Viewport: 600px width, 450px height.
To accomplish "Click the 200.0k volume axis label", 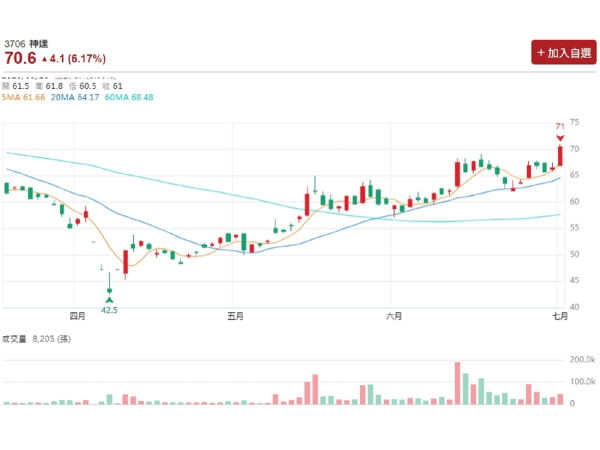I will (x=582, y=359).
